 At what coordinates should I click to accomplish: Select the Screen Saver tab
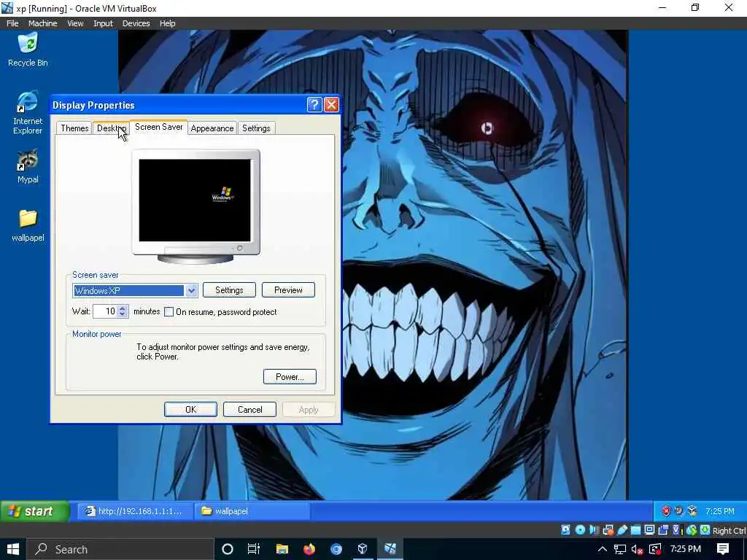tap(158, 127)
